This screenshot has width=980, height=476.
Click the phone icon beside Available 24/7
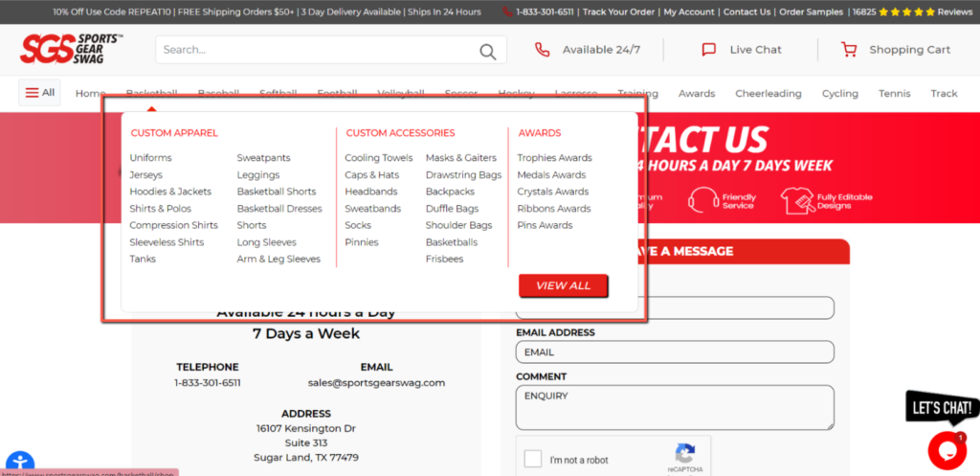(x=542, y=50)
